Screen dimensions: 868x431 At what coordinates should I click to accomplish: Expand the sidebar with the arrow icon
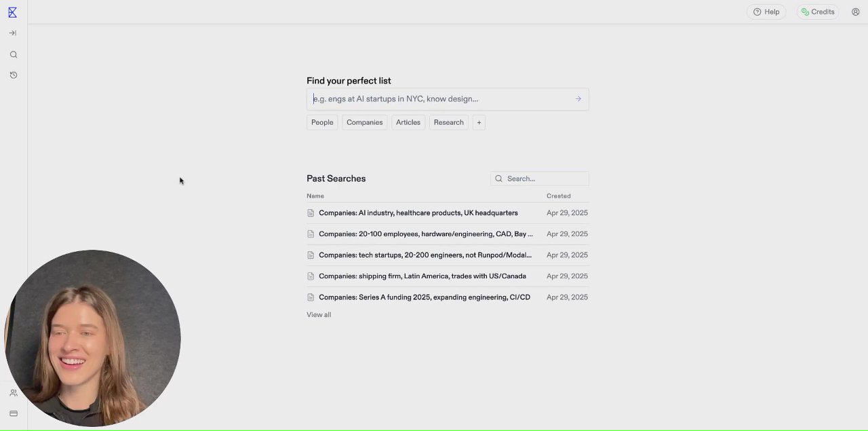(x=13, y=33)
